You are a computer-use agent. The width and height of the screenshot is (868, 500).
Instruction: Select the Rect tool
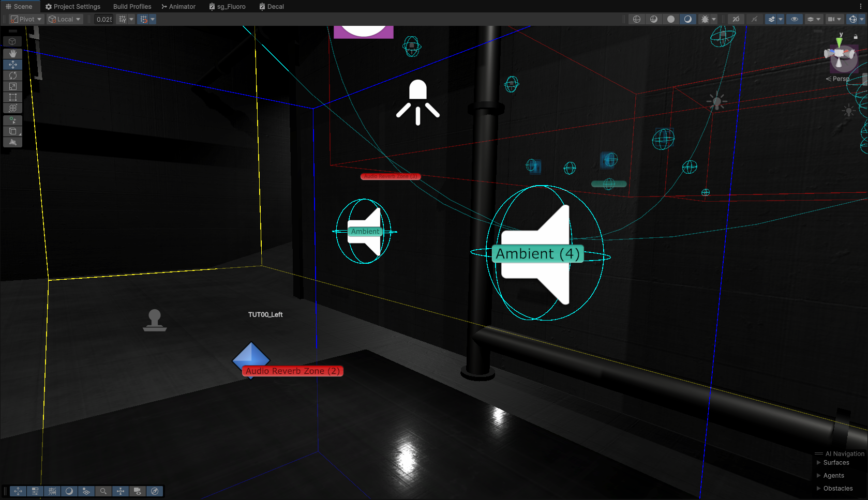click(13, 97)
